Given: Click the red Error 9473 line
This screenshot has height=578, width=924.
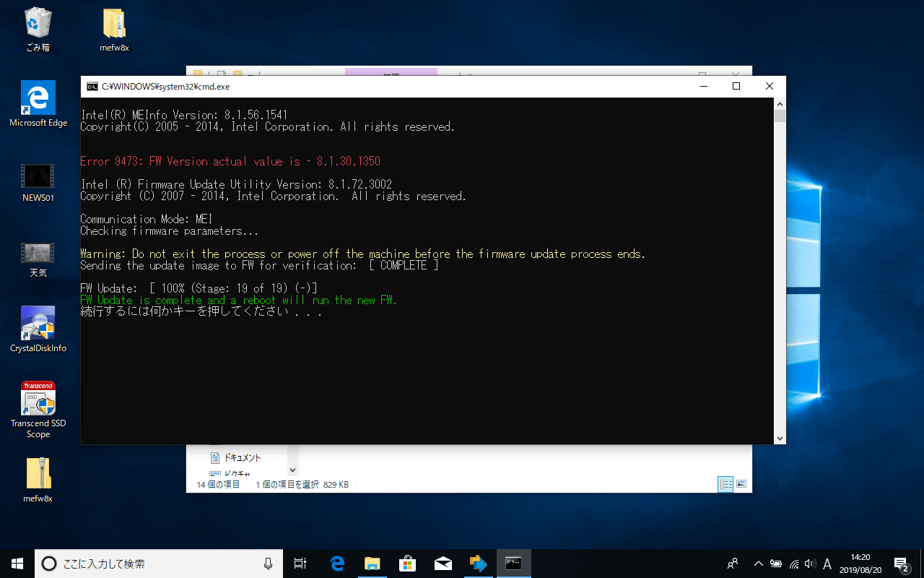Looking at the screenshot, I should 230,161.
